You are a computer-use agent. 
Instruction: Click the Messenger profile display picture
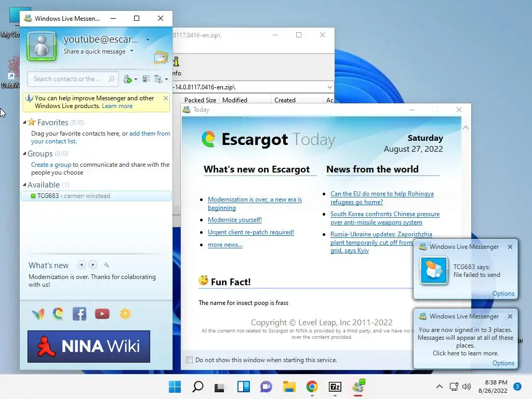(42, 46)
